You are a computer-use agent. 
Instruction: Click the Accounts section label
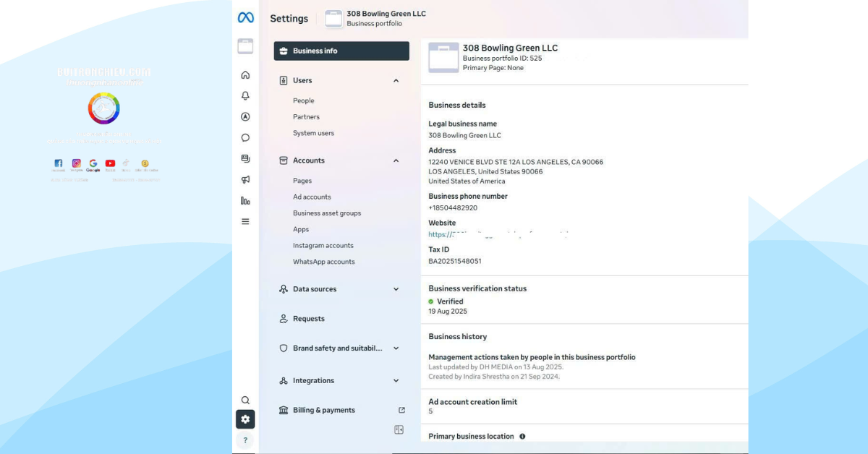(309, 160)
